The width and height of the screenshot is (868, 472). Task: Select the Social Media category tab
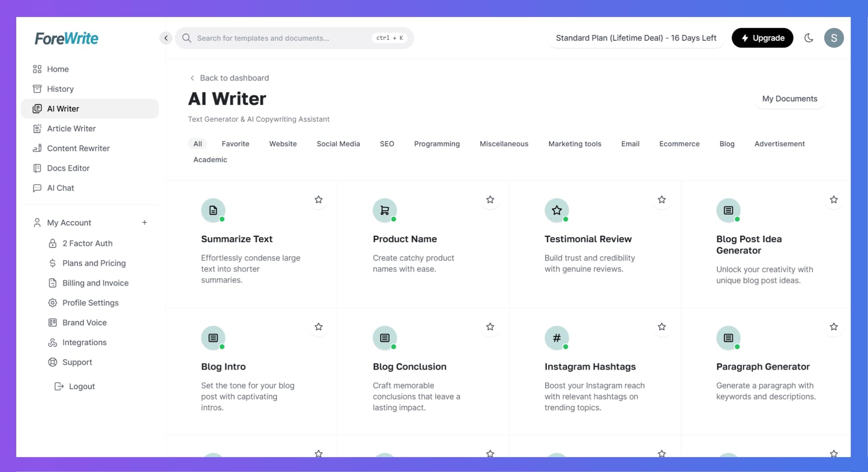tap(338, 144)
